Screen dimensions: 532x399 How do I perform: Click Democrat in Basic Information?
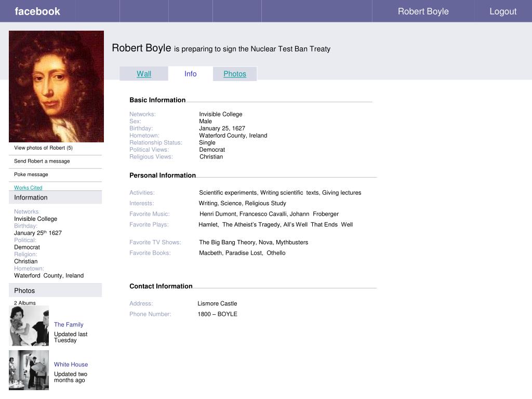pyautogui.click(x=212, y=150)
